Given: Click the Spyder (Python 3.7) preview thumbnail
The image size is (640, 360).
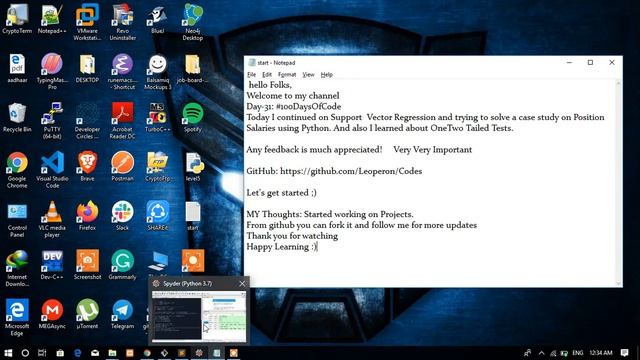Looking at the screenshot, I should (199, 315).
